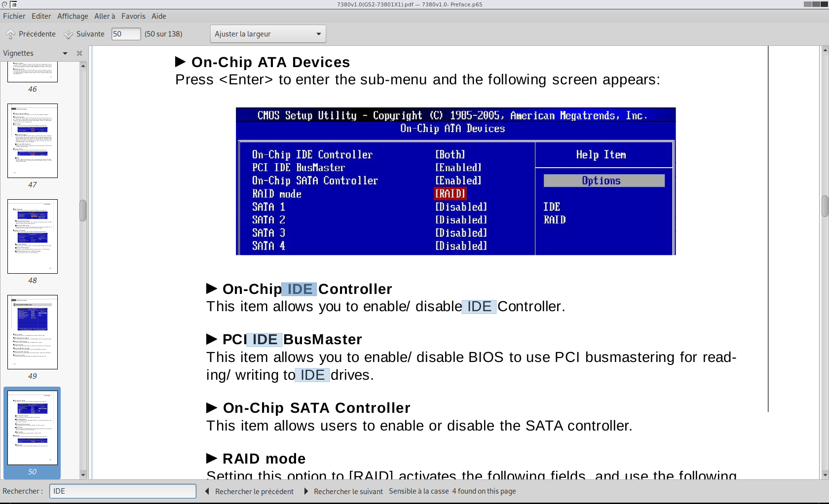Screen dimensions: 829x504
Task: Click '4 found on this page' status text
Action: click(484, 491)
